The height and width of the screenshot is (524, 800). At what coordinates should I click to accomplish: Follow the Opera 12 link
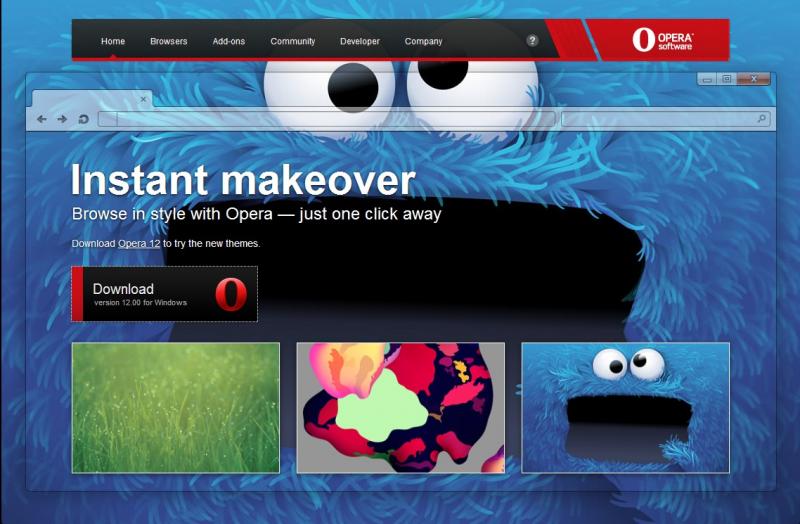click(x=139, y=243)
